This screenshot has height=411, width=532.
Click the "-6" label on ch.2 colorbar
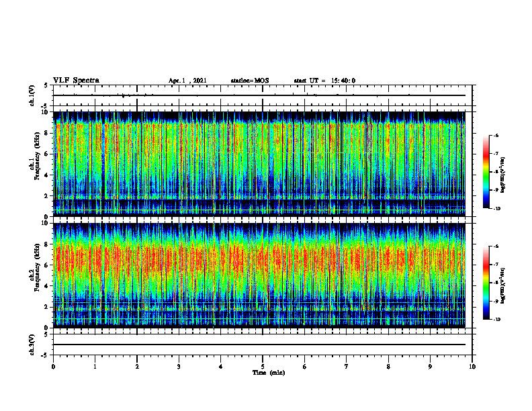[496, 246]
